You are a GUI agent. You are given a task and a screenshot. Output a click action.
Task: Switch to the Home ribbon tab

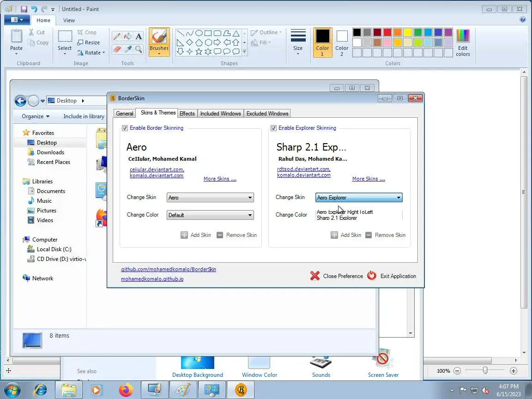pyautogui.click(x=43, y=20)
